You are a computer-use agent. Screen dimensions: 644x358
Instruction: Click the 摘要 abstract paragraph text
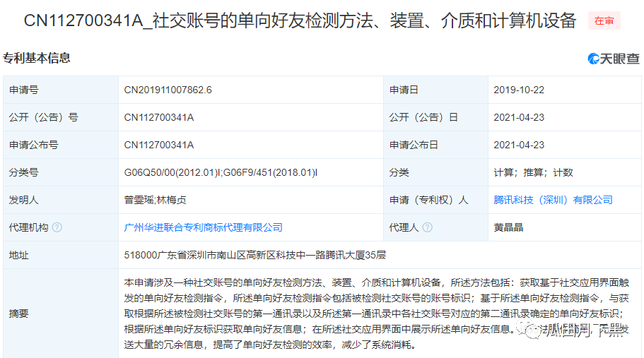pyautogui.click(x=376, y=314)
